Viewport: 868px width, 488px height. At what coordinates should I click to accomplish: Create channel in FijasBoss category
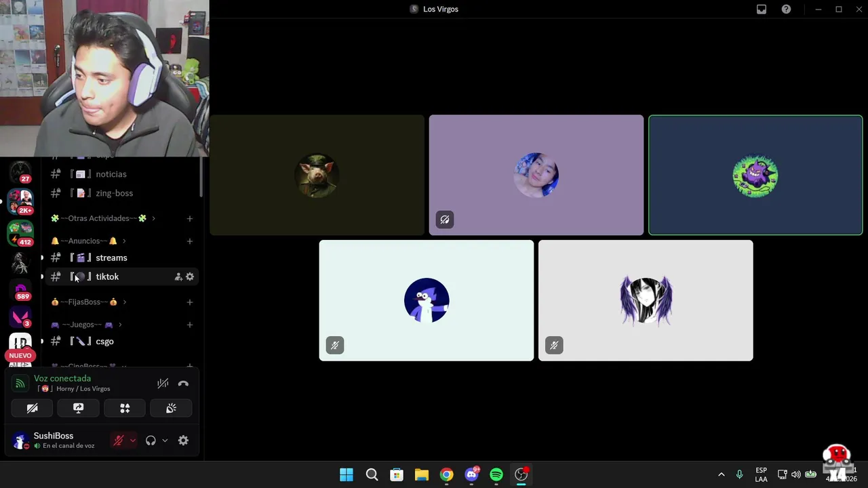pos(190,302)
